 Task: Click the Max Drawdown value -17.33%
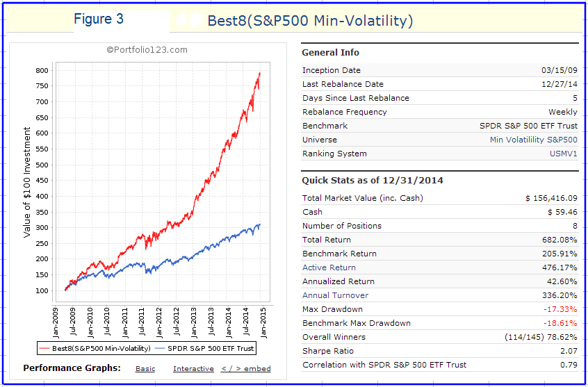pos(561,309)
